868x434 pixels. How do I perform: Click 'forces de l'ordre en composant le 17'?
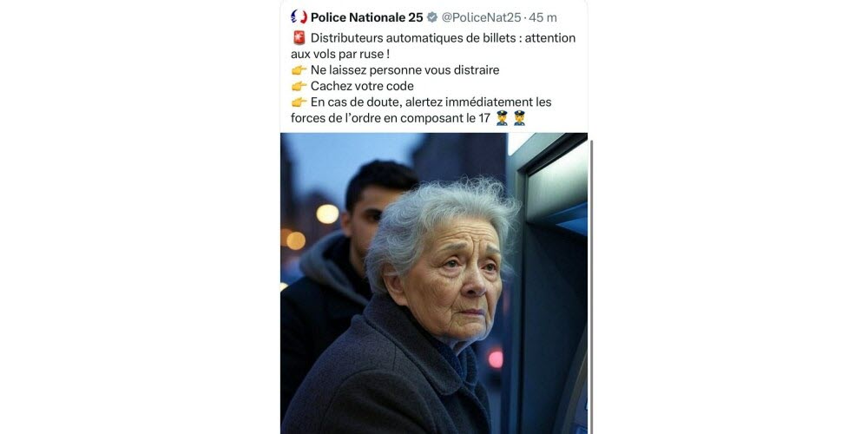[x=391, y=118]
